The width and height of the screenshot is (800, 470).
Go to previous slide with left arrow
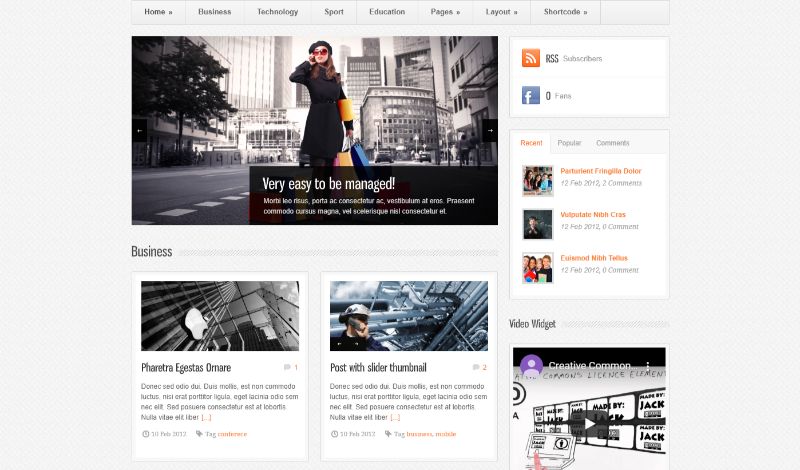point(140,130)
